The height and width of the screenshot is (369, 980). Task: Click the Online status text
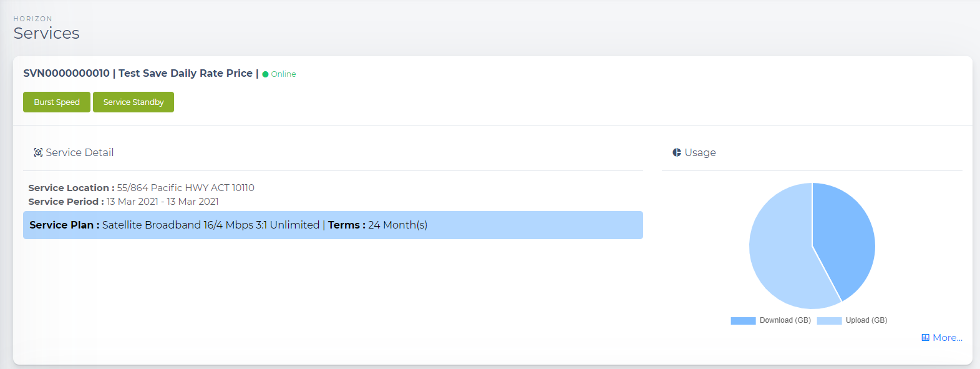point(283,74)
